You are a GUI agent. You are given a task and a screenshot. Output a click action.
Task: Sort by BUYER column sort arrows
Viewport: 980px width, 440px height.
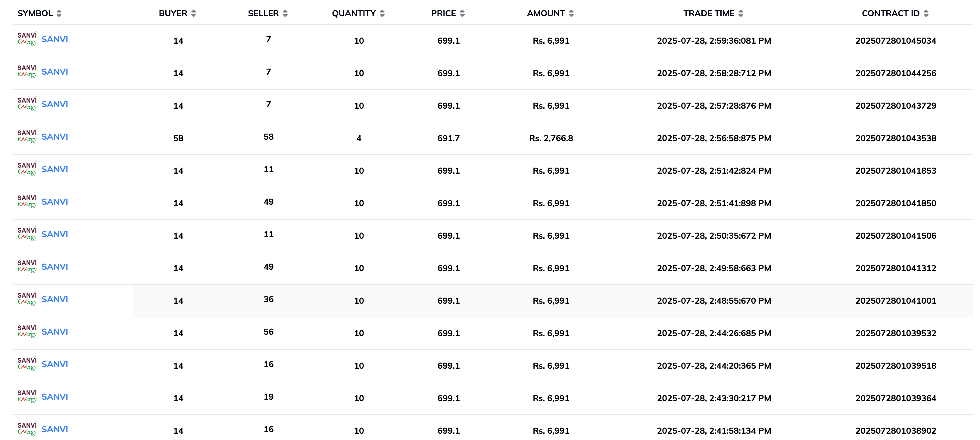(194, 13)
